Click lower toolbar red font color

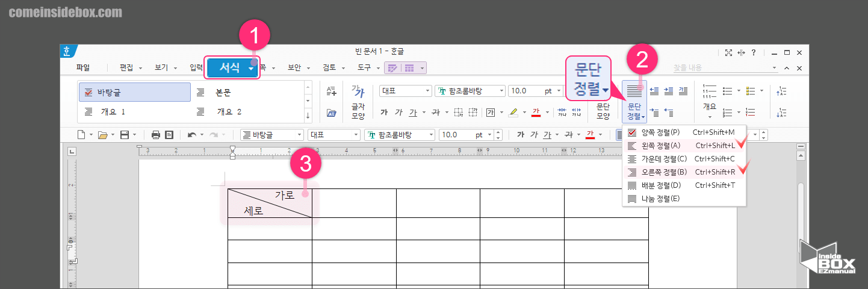[x=591, y=135]
